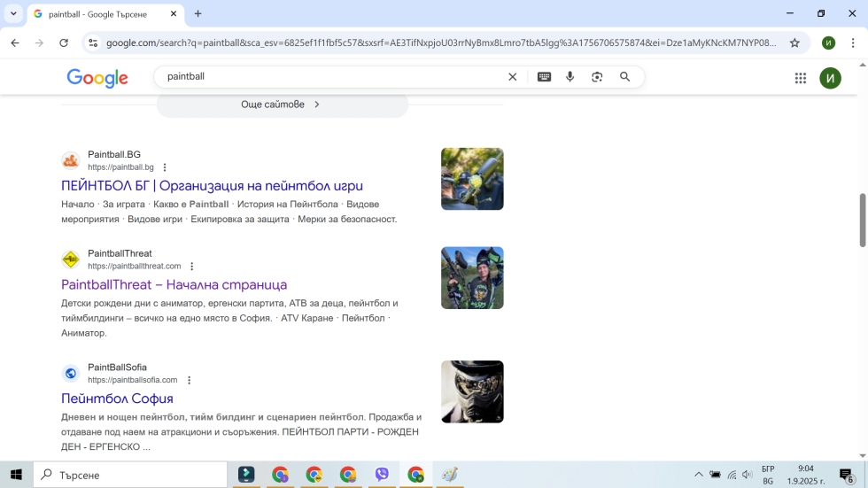Open more options for PaintballThreat result
This screenshot has width=868, height=488.
191,266
